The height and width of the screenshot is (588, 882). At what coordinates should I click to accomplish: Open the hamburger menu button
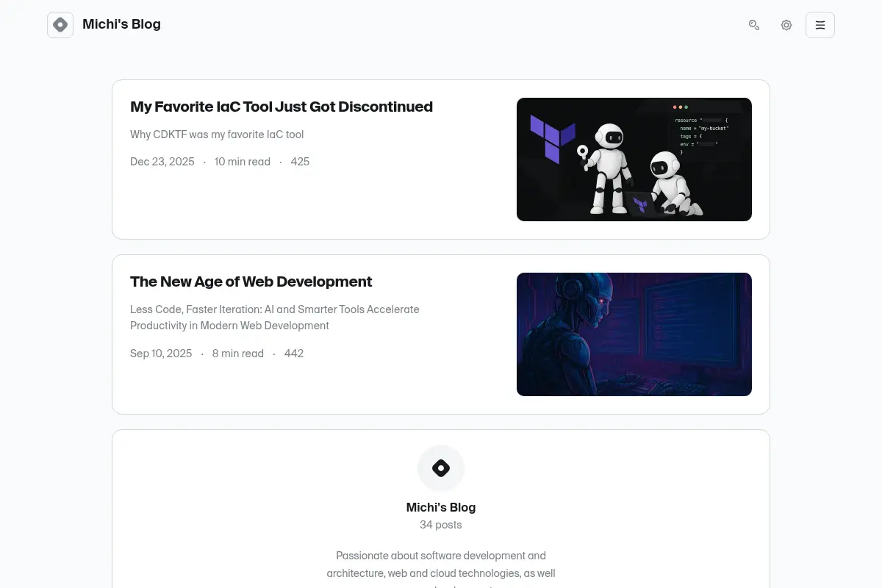[820, 25]
